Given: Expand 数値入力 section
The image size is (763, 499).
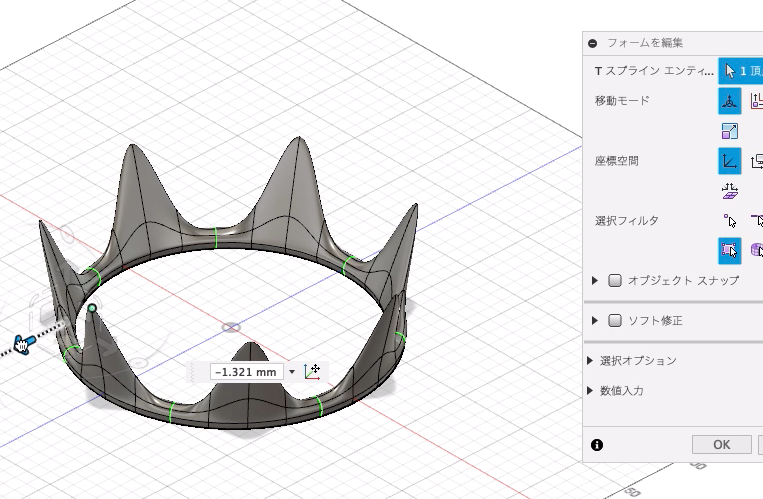Looking at the screenshot, I should pos(590,390).
